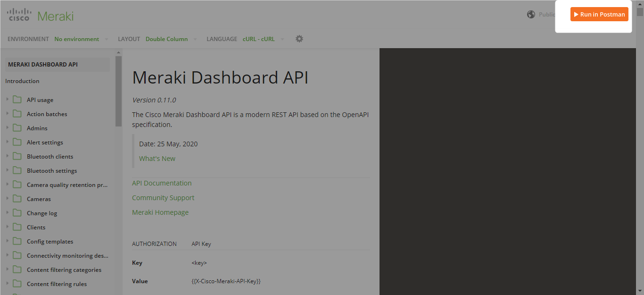Click the Meraki Dashboard API heading
Viewport: 644px width, 295px height.
coord(220,77)
